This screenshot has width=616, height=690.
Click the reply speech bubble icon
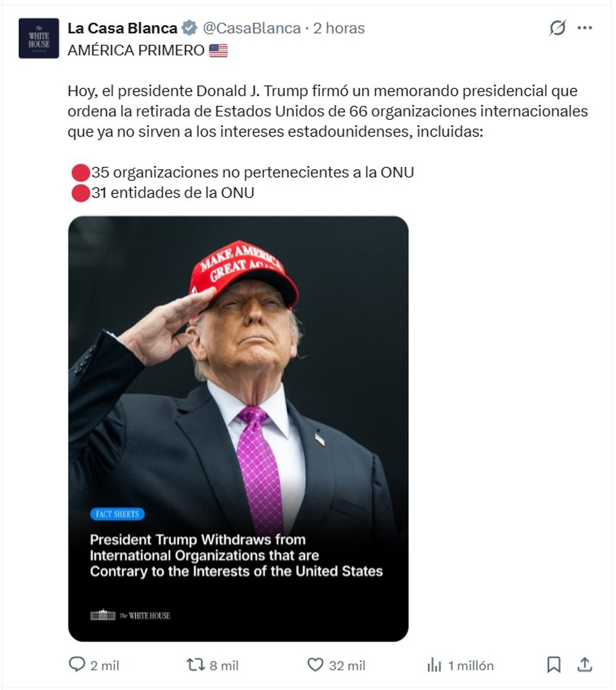76,664
